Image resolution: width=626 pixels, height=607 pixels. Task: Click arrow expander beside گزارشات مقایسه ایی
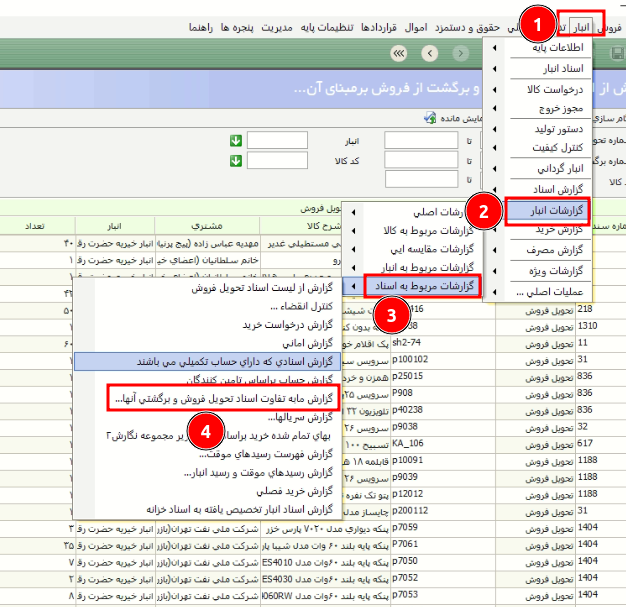(353, 249)
